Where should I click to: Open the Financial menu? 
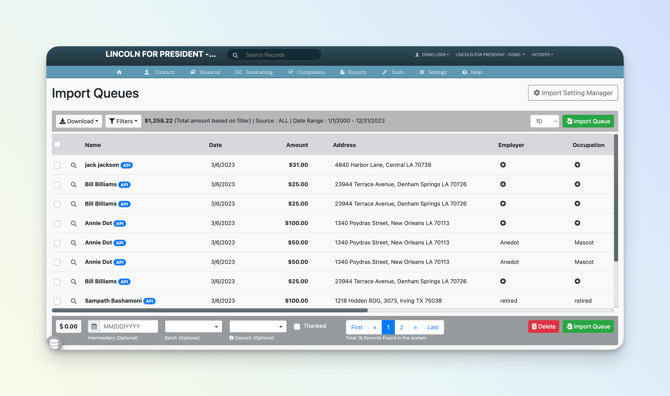pyautogui.click(x=205, y=72)
